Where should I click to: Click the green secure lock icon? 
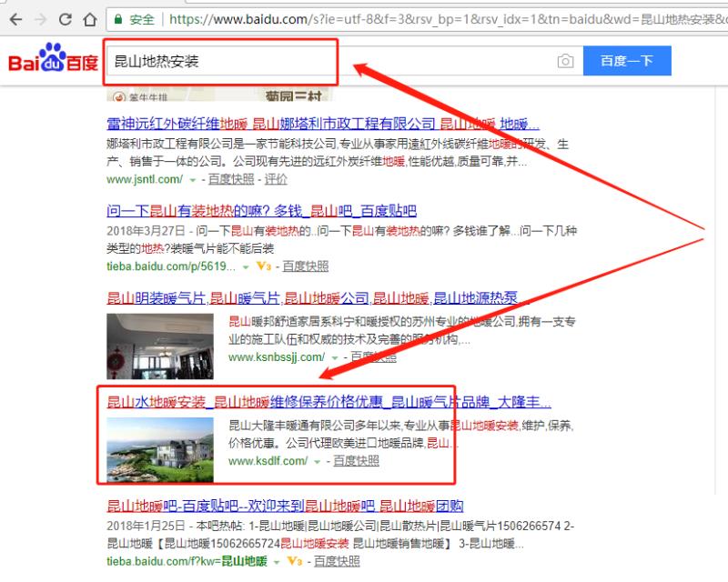pos(118,18)
